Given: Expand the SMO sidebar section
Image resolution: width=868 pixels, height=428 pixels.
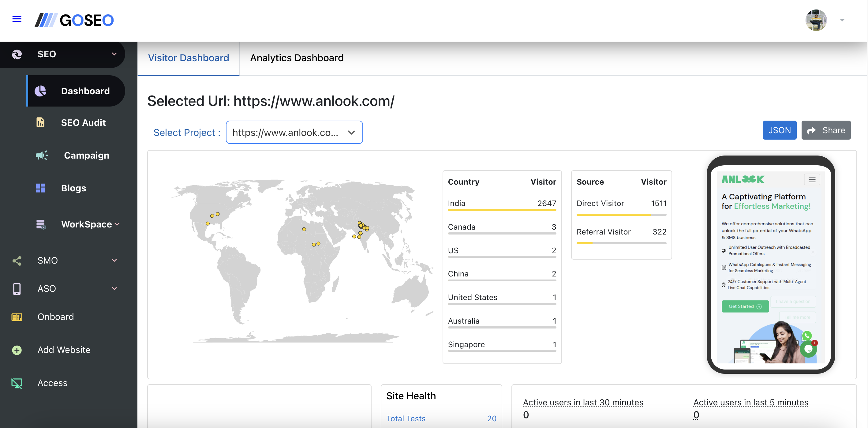Looking at the screenshot, I should pyautogui.click(x=114, y=261).
